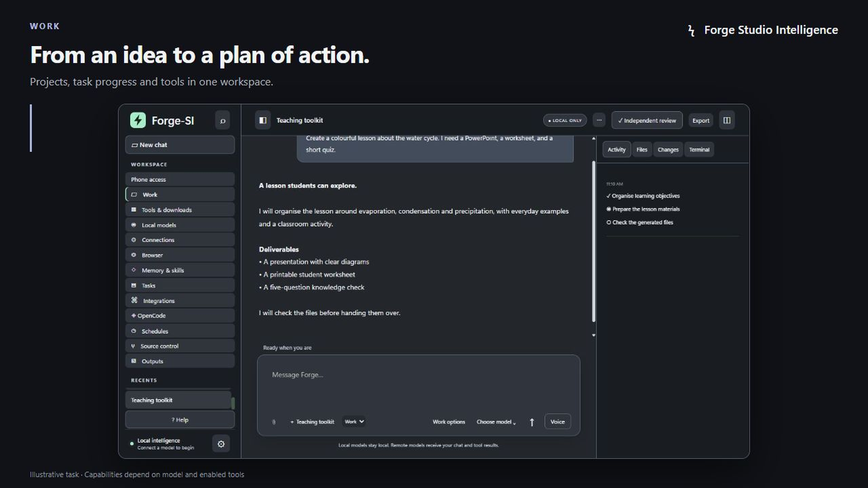Viewport: 868px width, 488px height.
Task: Click the Export button
Action: tap(701, 120)
